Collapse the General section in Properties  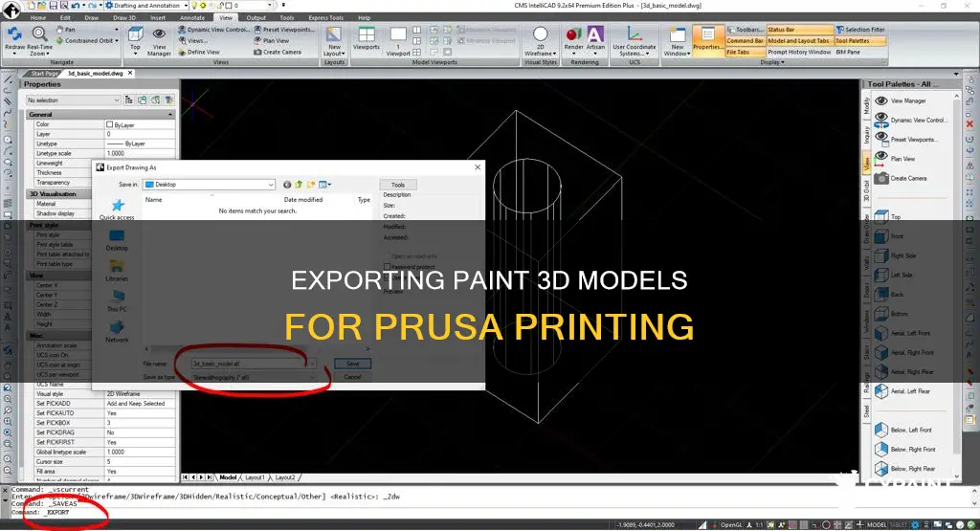(170, 114)
